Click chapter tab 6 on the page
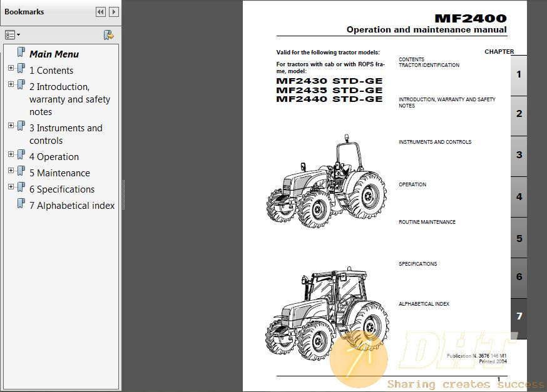Screen dimensions: 547x392 (519, 278)
